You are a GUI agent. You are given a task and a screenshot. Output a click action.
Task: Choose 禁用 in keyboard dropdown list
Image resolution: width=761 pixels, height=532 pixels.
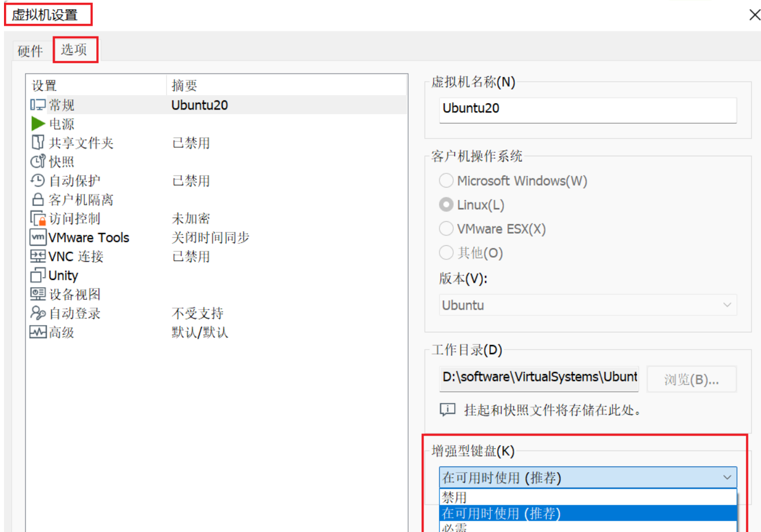pyautogui.click(x=588, y=497)
